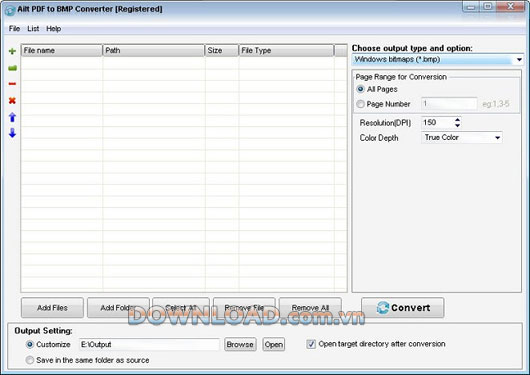Click the blue move up arrow icon
This screenshot has width=530, height=375.
[x=12, y=117]
